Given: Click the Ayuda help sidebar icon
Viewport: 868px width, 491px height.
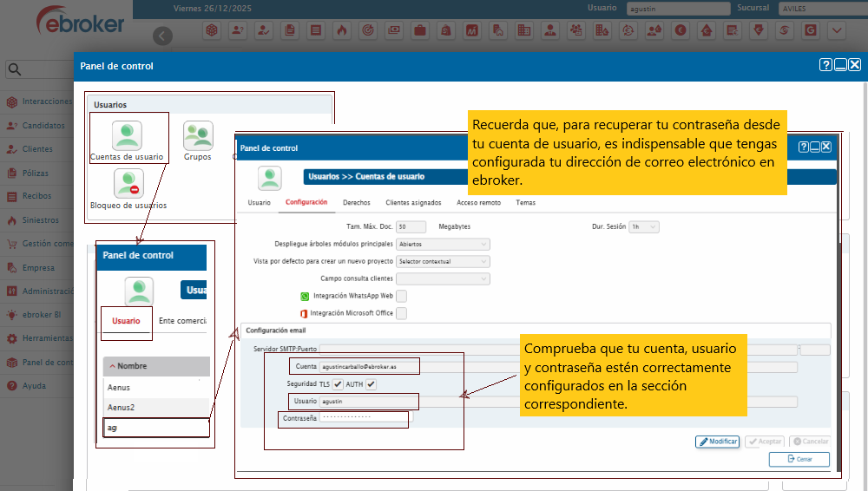Looking at the screenshot, I should 11,385.
